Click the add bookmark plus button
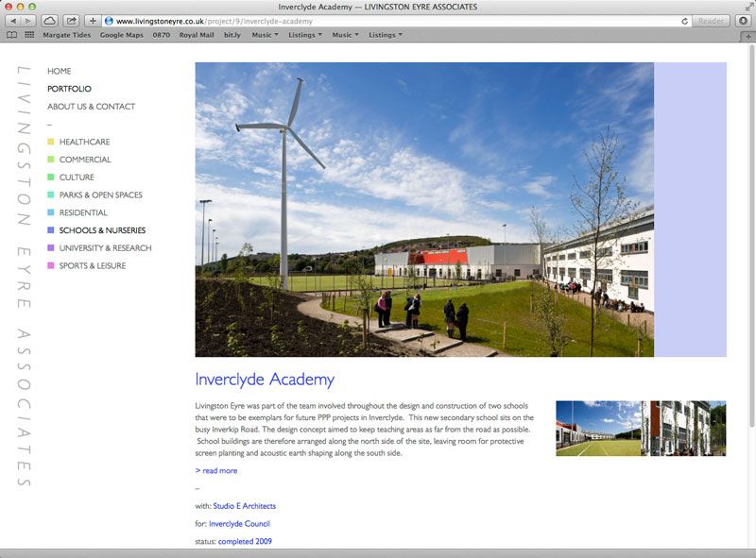This screenshot has height=558, width=756. [93, 21]
